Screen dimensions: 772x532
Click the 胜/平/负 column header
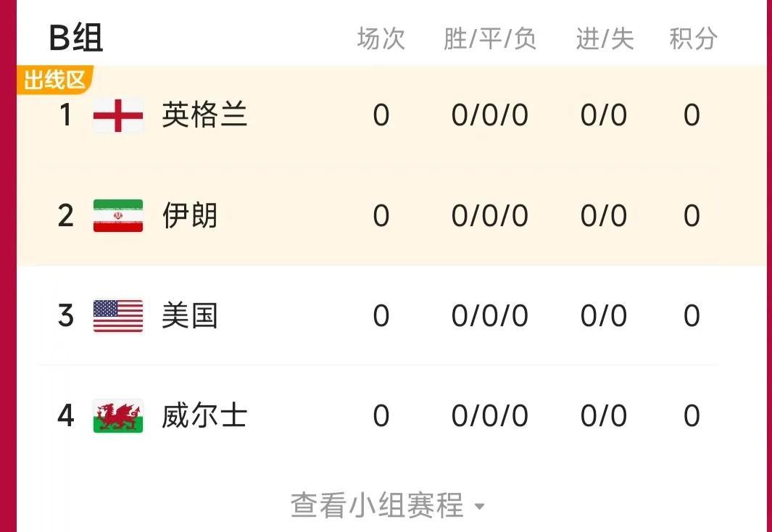click(490, 38)
